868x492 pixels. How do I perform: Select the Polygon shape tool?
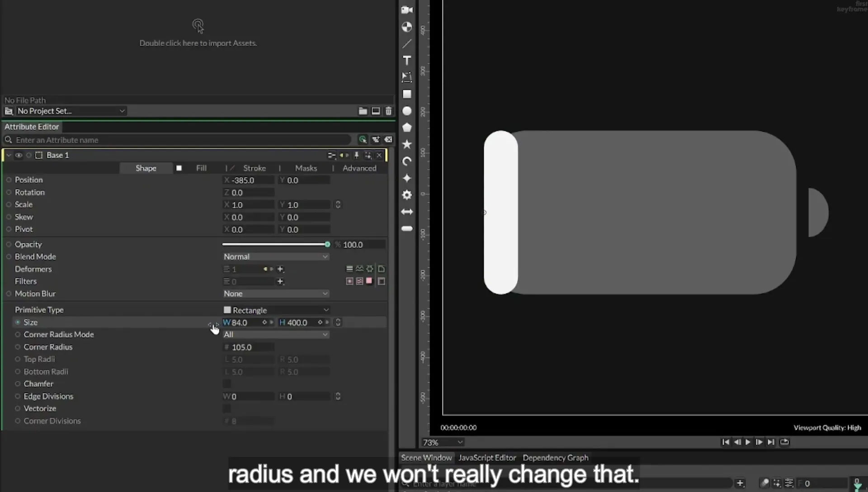tap(407, 128)
